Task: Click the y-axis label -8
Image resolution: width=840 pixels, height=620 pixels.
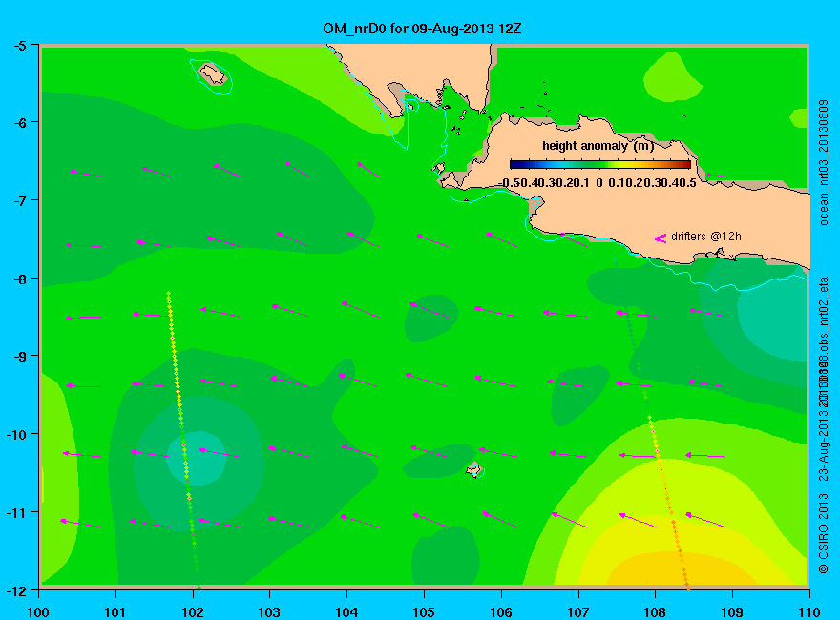Action: 19,279
